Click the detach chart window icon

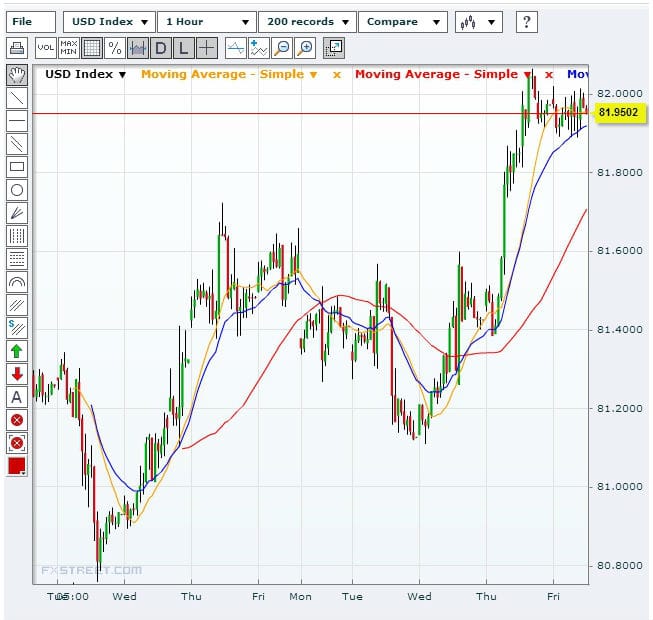pos(334,48)
